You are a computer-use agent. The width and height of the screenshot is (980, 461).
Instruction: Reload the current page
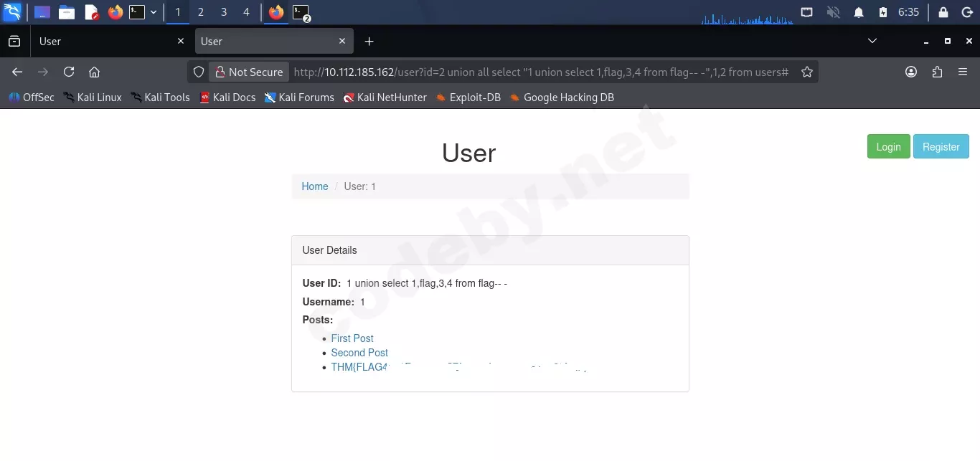pos(69,72)
